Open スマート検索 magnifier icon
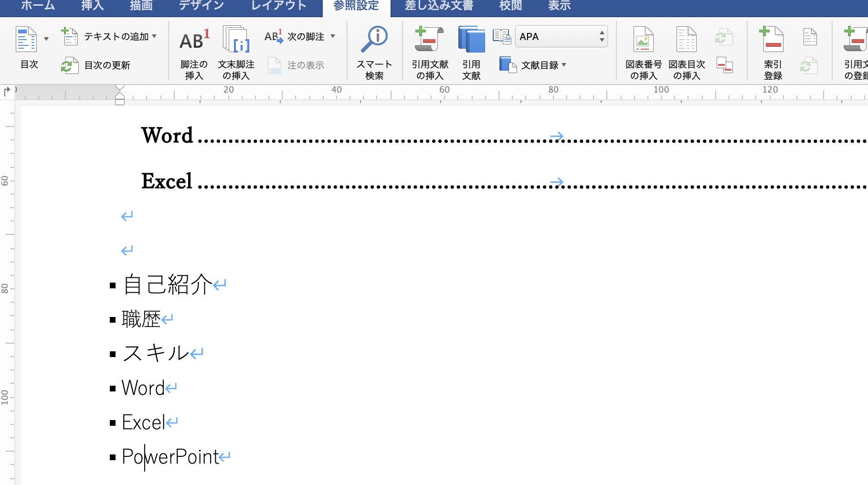Screen dimensions: 868x485 (x=375, y=39)
